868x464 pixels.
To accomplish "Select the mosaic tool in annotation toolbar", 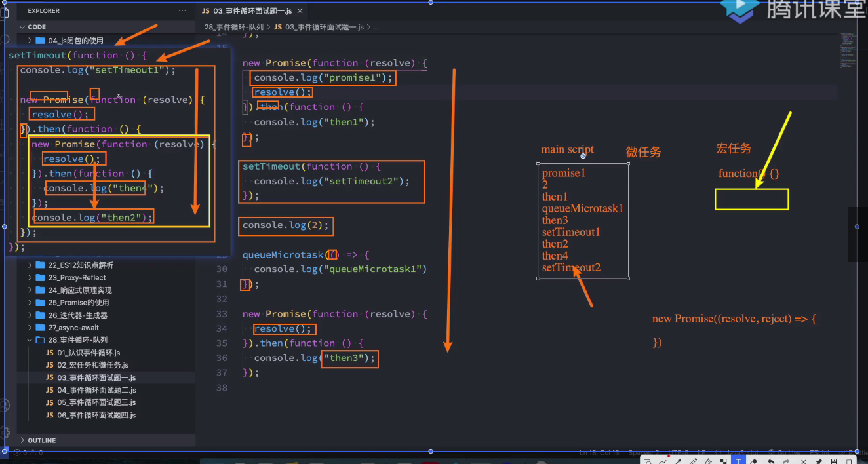I will (723, 461).
